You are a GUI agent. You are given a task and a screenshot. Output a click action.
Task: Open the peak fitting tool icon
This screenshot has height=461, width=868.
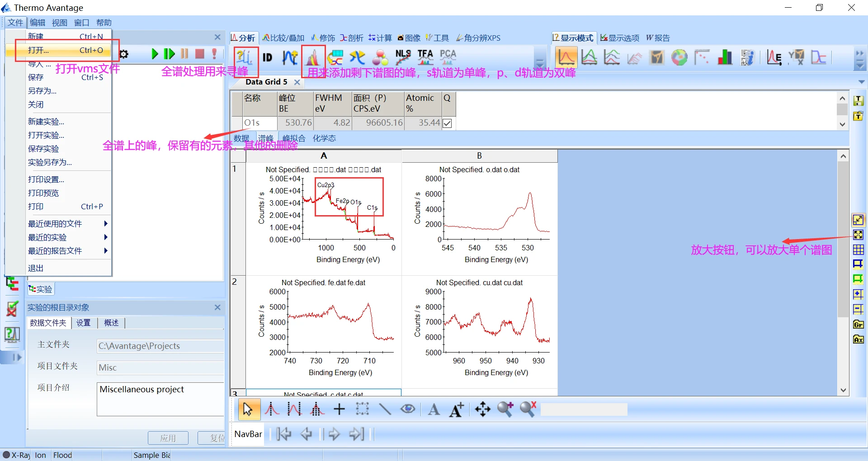click(313, 57)
